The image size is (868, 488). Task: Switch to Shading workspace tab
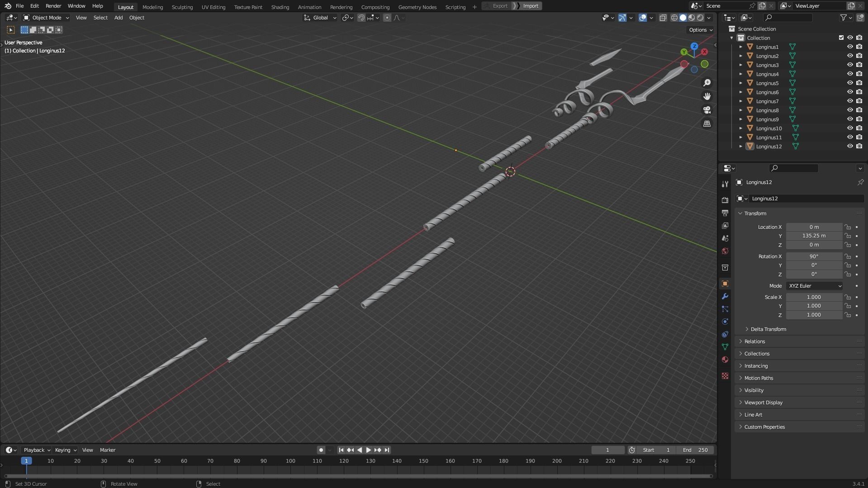(280, 7)
